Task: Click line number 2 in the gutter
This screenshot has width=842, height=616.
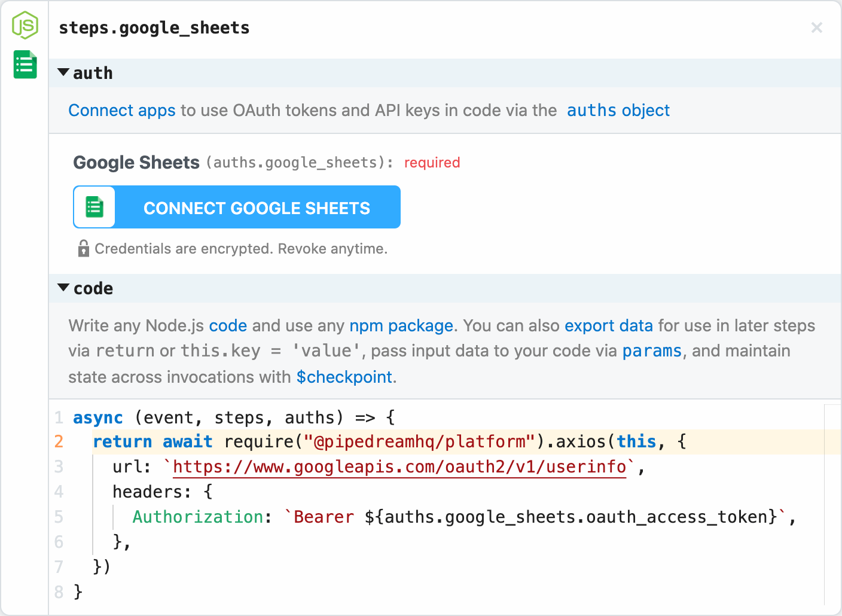Action: [59, 441]
